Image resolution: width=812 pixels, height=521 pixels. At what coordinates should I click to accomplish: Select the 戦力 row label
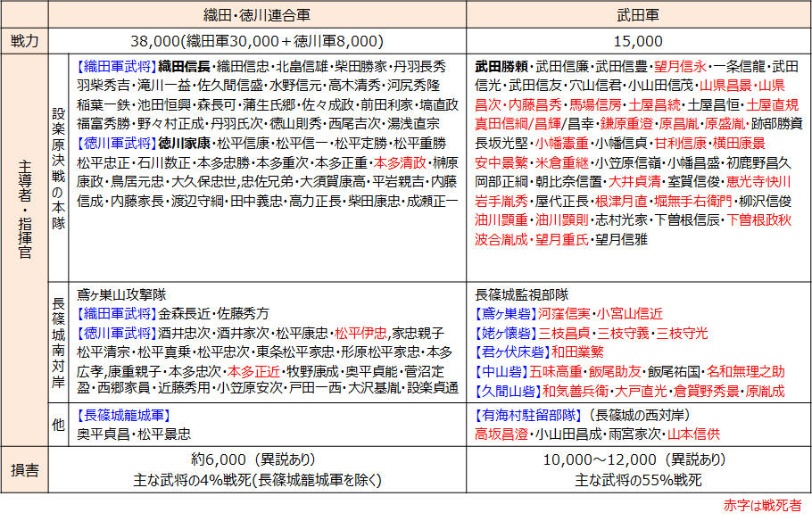25,41
